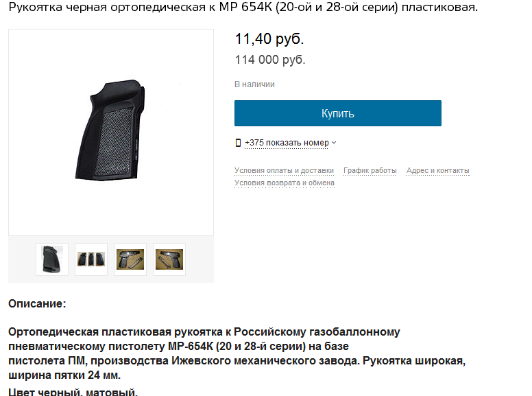Screen dimensions: 532x396
Task: Click the large black grip product image
Action: tap(111, 132)
